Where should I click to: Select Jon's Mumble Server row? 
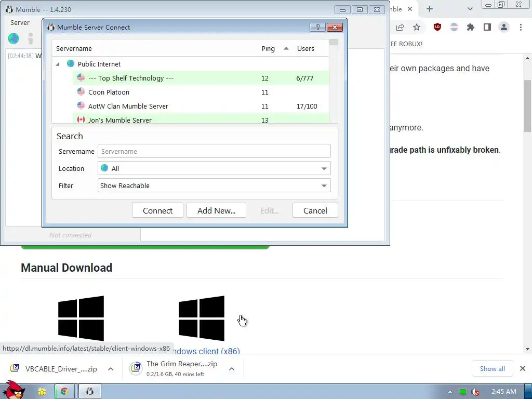(201, 119)
